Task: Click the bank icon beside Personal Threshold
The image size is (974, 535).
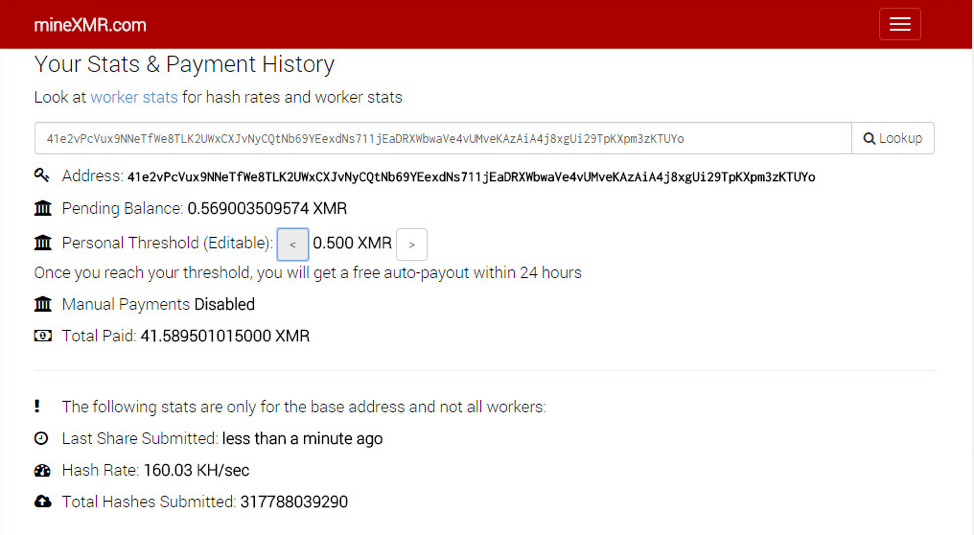Action: [x=42, y=242]
